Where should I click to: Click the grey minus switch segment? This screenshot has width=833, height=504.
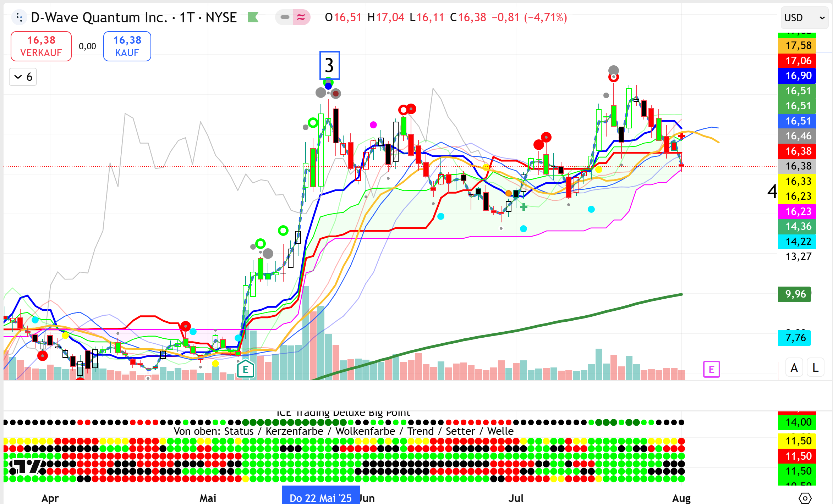click(284, 17)
